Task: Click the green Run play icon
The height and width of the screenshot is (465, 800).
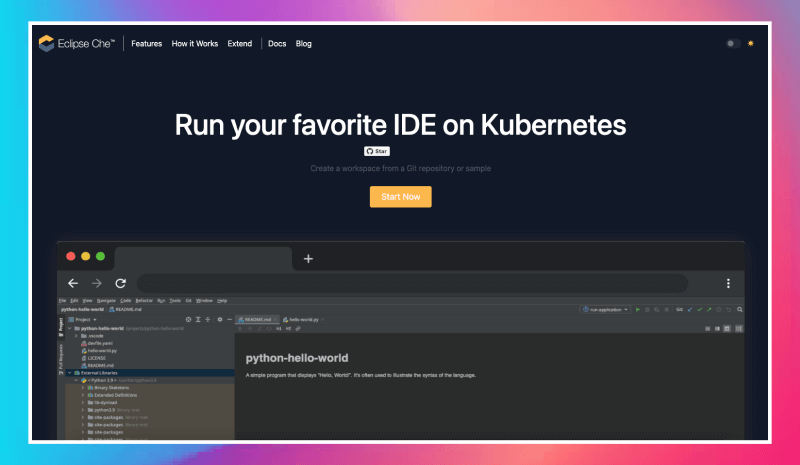Action: [638, 309]
